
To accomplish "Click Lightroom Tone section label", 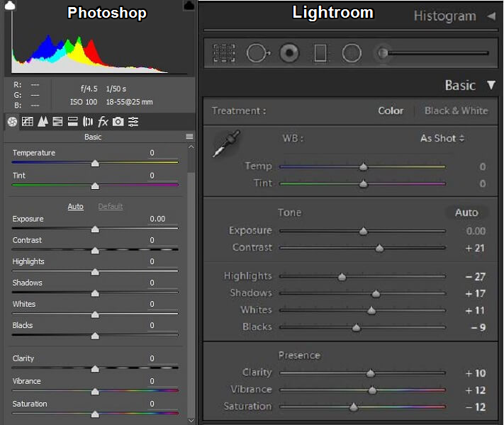I will click(x=290, y=212).
